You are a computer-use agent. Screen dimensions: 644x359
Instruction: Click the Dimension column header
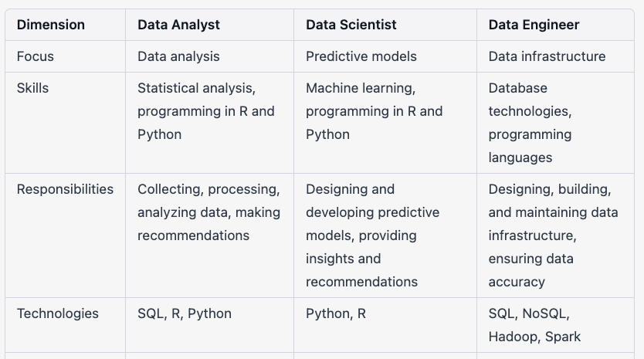point(51,25)
